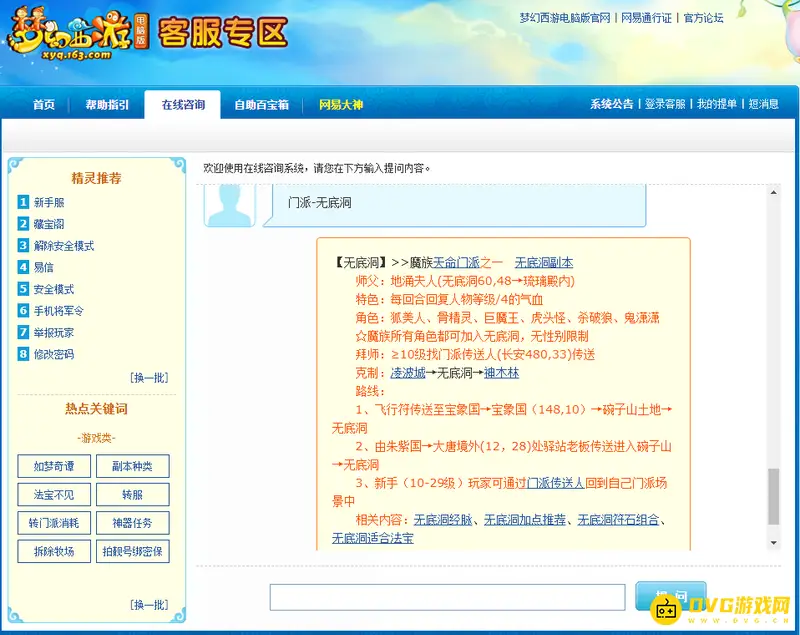Open the 门派传送人 link
This screenshot has height=635, width=800.
point(555,483)
